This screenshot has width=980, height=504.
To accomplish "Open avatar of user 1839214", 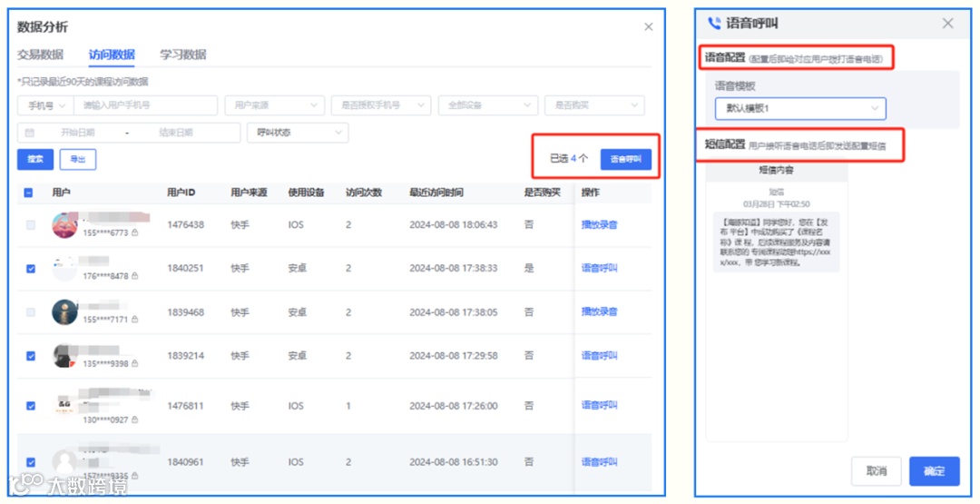I will click(x=64, y=356).
